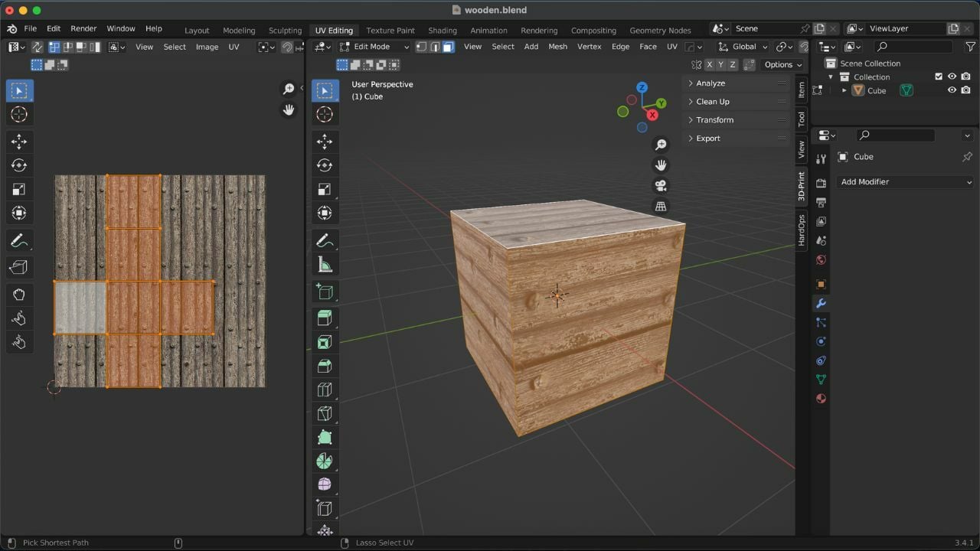Select the Loop Cut tool
The height and width of the screenshot is (551, 980).
pos(325,390)
